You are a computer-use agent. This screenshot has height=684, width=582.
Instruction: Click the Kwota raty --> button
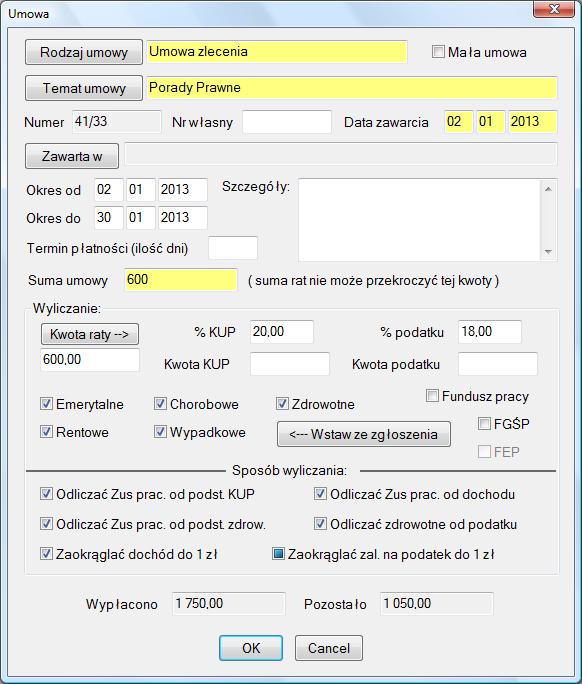[90, 335]
